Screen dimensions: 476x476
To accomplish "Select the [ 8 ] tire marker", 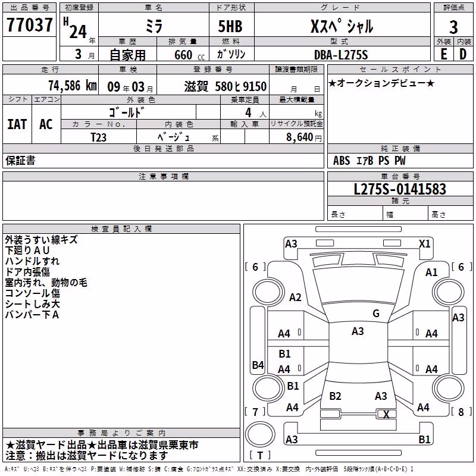I will pos(462,412).
